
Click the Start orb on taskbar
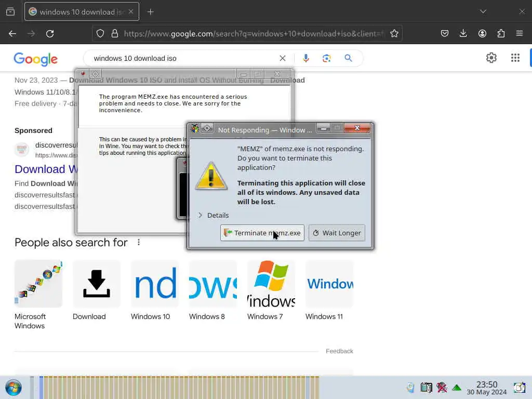14,388
